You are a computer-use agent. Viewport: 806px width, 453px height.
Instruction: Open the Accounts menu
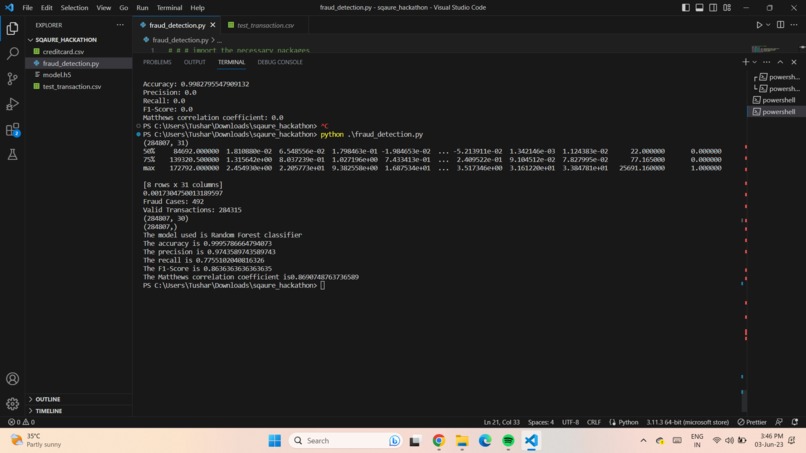coord(12,379)
